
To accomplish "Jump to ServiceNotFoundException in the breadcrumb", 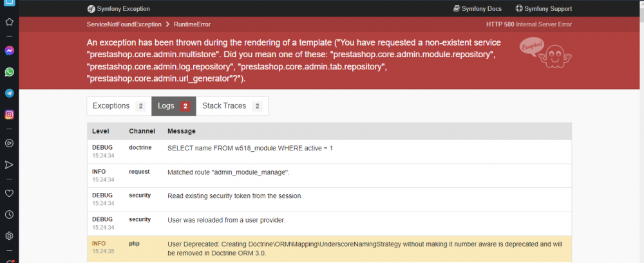I will tap(124, 24).
